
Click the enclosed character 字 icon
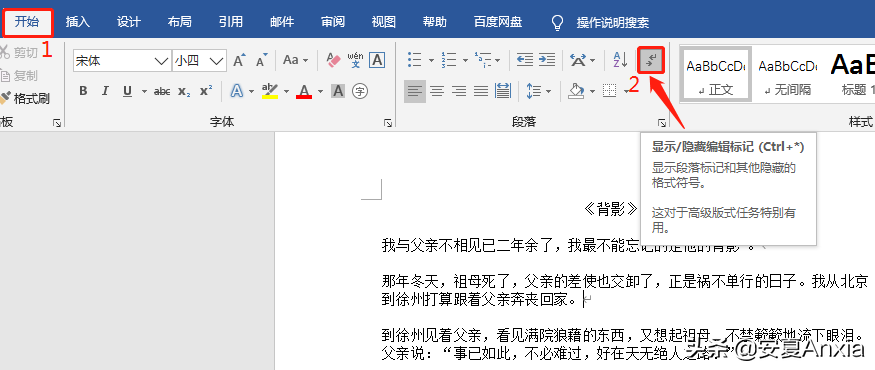point(360,91)
